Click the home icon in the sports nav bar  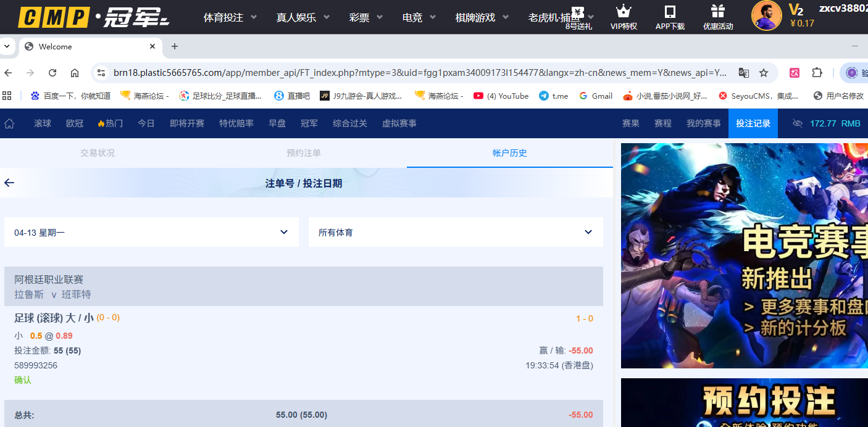point(9,123)
